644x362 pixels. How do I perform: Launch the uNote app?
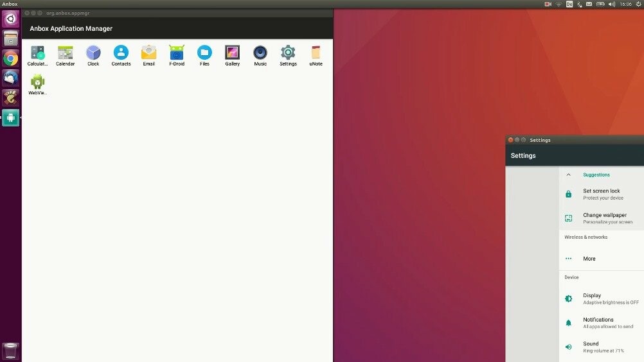(x=316, y=53)
